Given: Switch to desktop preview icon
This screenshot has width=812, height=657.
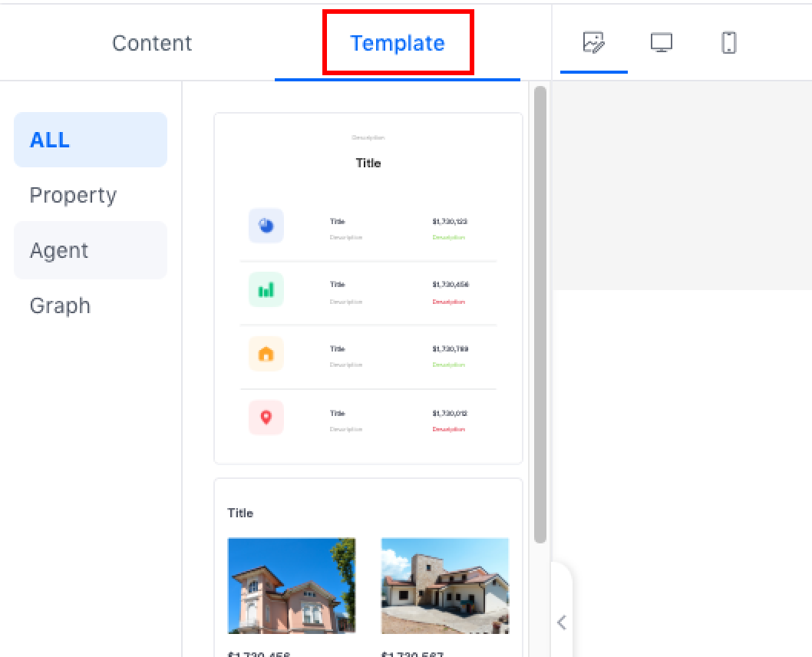Looking at the screenshot, I should click(661, 42).
